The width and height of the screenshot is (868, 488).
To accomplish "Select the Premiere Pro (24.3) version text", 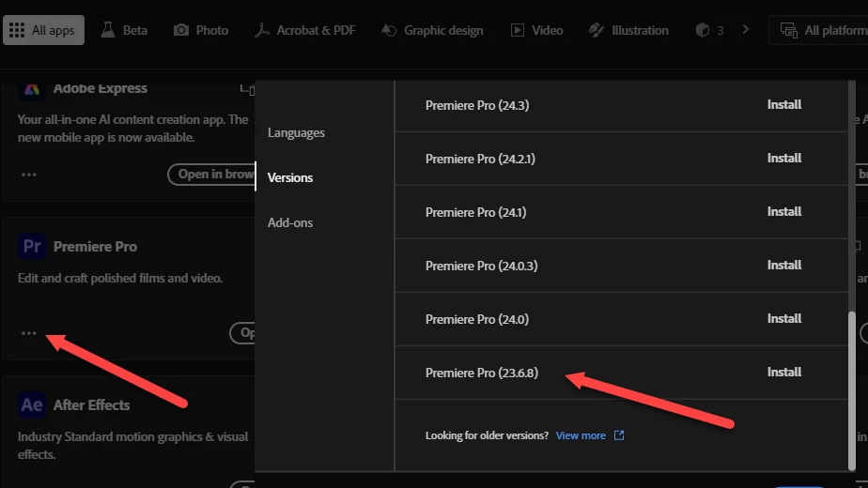I will tap(476, 105).
